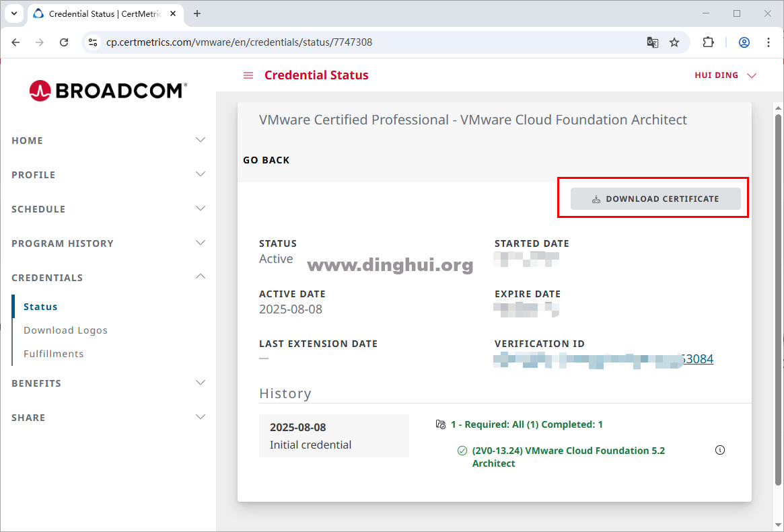784x532 pixels.
Task: Select HOME in the sidebar
Action: tap(28, 141)
